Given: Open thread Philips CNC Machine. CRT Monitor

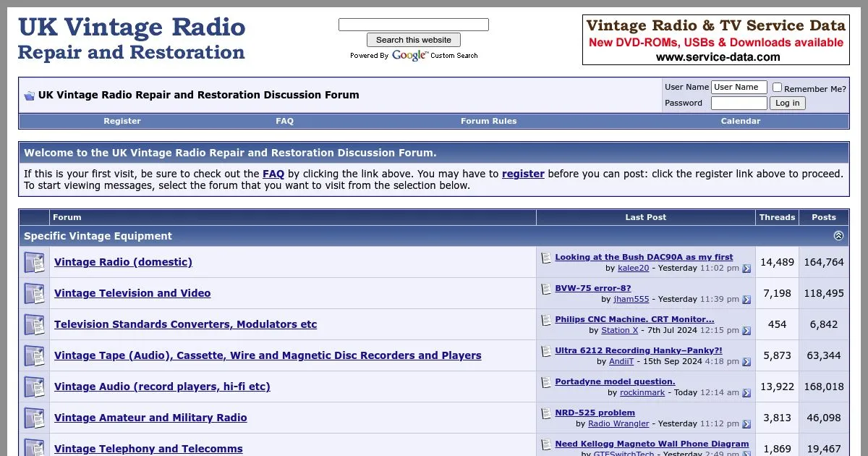Looking at the screenshot, I should pos(634,319).
